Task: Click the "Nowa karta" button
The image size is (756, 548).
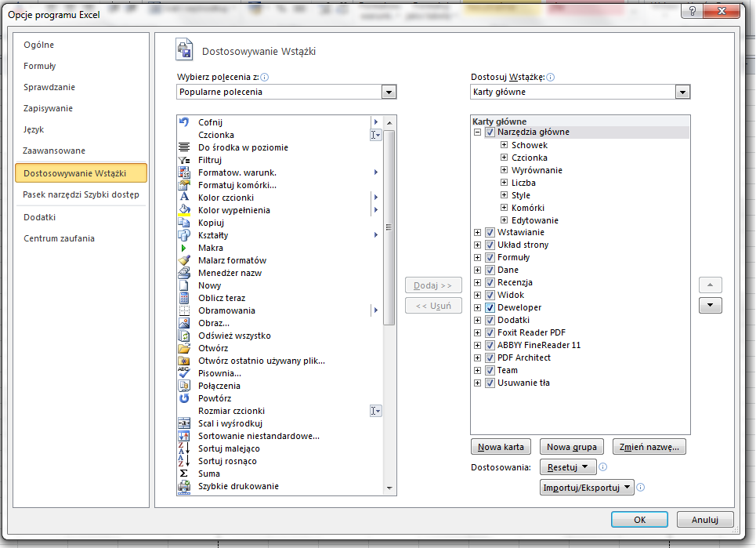Action: [501, 446]
